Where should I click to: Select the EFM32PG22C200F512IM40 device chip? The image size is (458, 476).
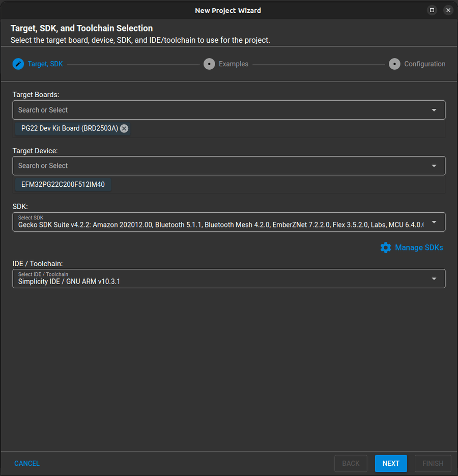click(63, 184)
